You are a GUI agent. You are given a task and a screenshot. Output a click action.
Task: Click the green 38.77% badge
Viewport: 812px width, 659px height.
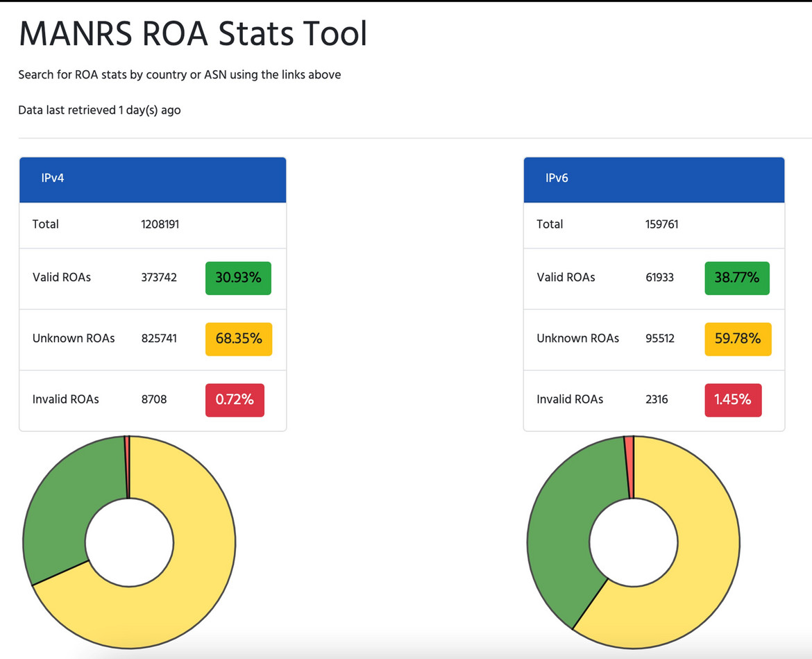[737, 278]
